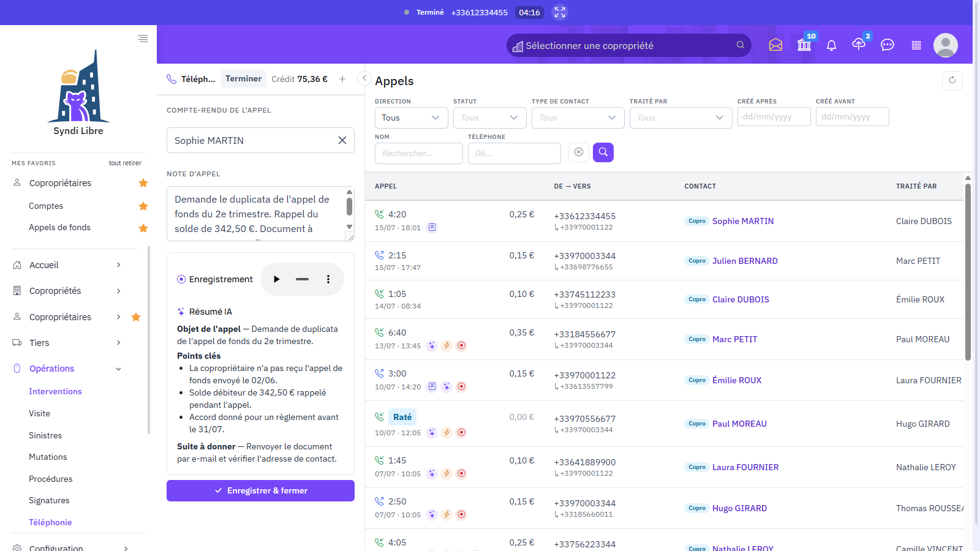Focus the Sélectionner une copropriété search field

(628, 45)
